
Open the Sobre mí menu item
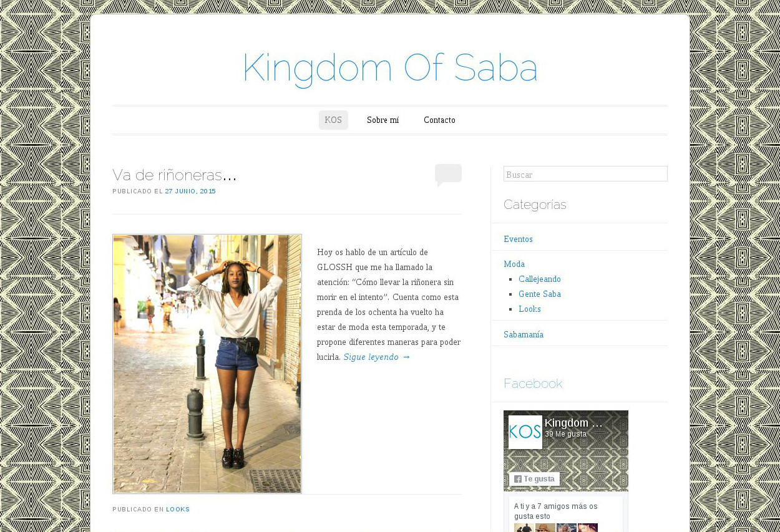pyautogui.click(x=383, y=120)
